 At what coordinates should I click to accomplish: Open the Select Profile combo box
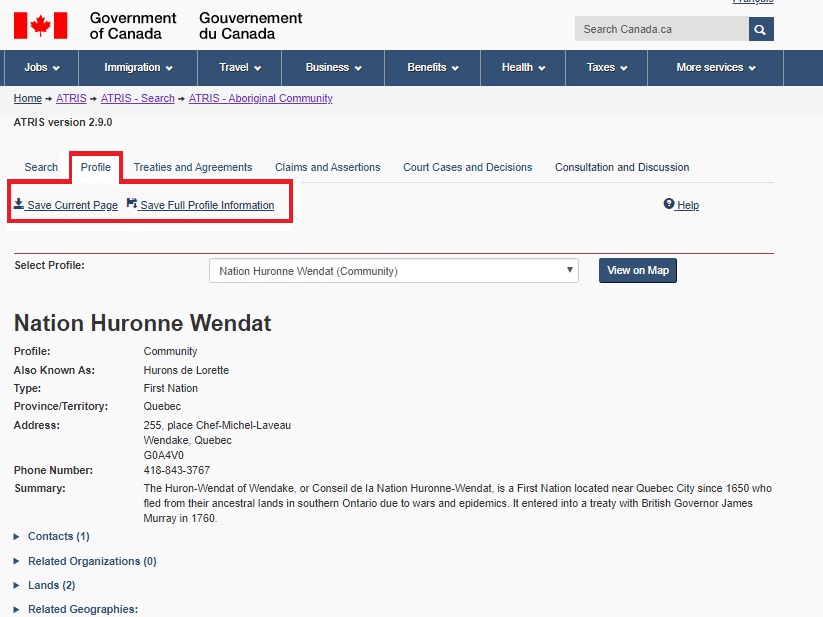[x=393, y=271]
